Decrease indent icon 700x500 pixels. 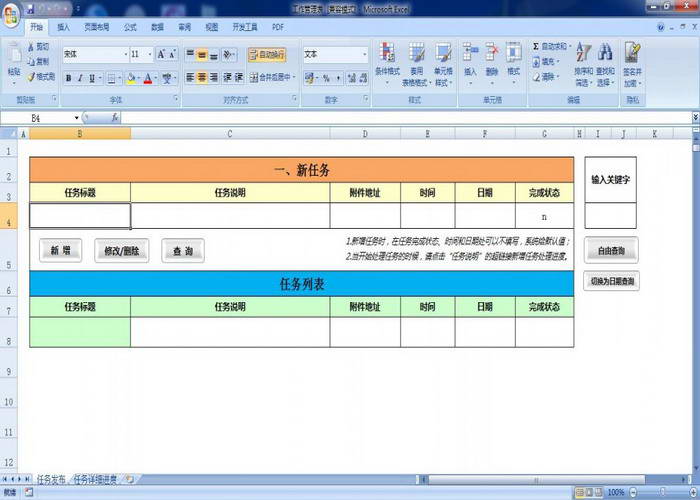227,78
